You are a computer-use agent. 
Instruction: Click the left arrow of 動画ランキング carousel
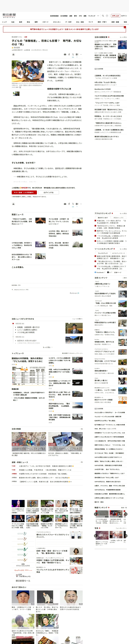point(96,514)
